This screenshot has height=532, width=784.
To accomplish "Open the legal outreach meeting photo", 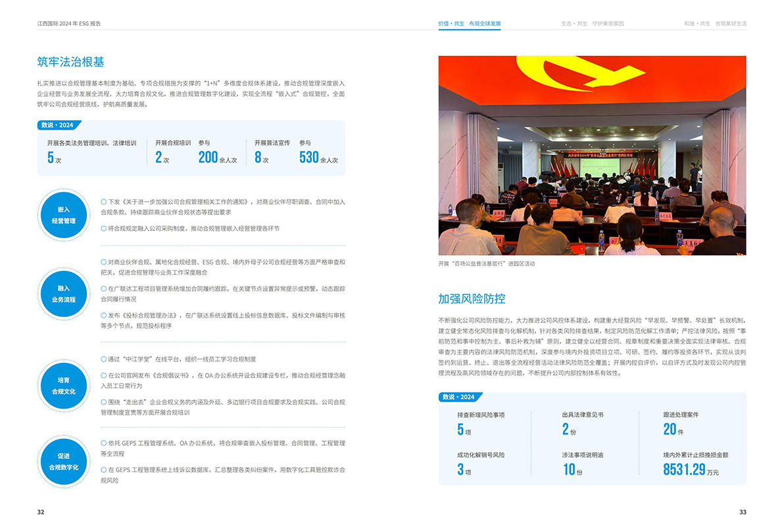I will tap(592, 155).
